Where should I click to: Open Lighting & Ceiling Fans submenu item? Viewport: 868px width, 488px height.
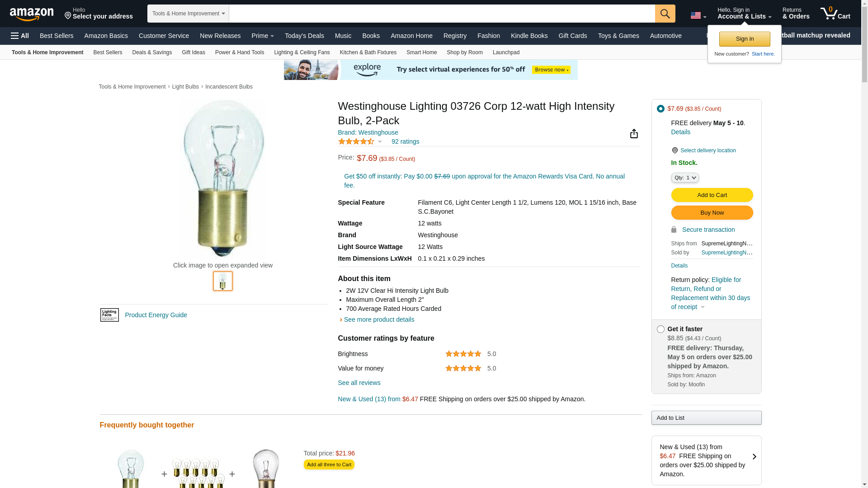click(302, 52)
